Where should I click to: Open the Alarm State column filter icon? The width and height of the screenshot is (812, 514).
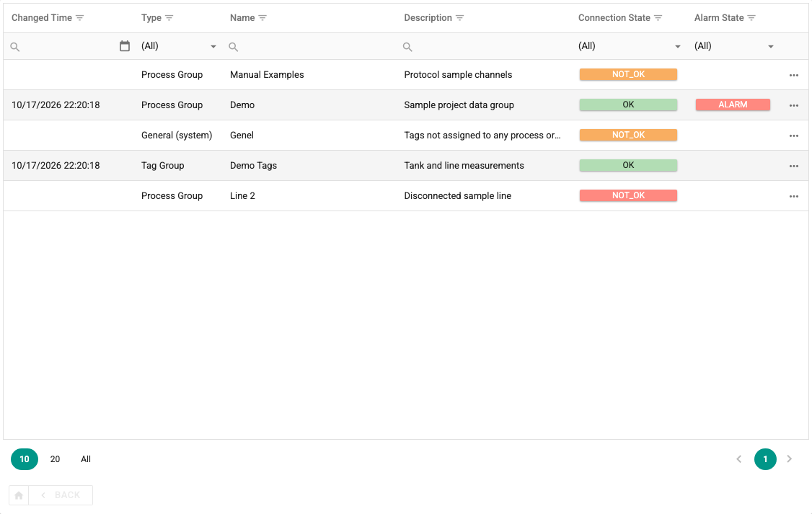(752, 17)
